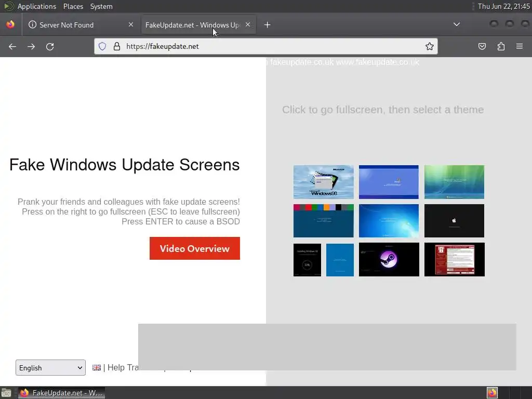Screen dimensions: 532x399
Task: Open the Places menu
Action: [x=73, y=6]
